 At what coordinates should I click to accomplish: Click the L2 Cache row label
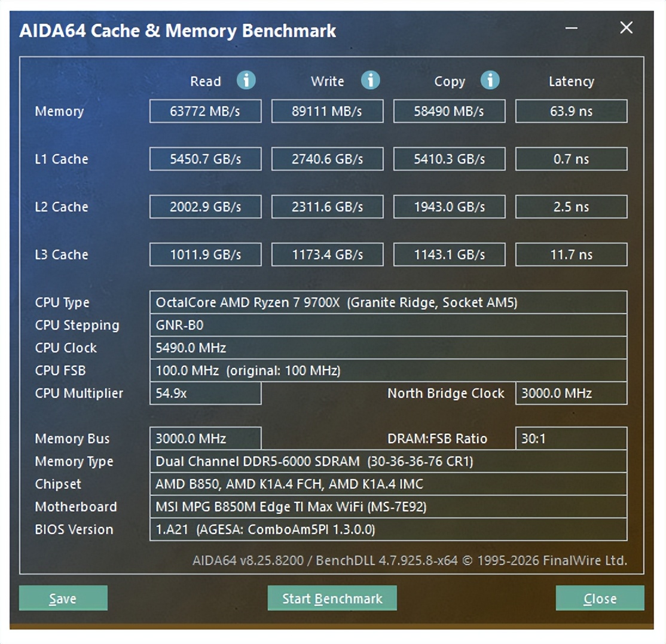pyautogui.click(x=62, y=207)
